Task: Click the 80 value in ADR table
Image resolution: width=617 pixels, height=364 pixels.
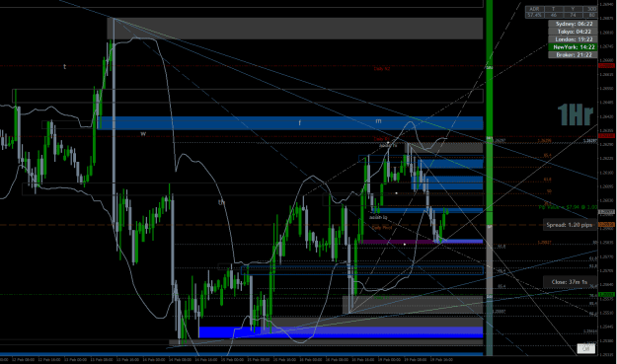Action: point(591,15)
